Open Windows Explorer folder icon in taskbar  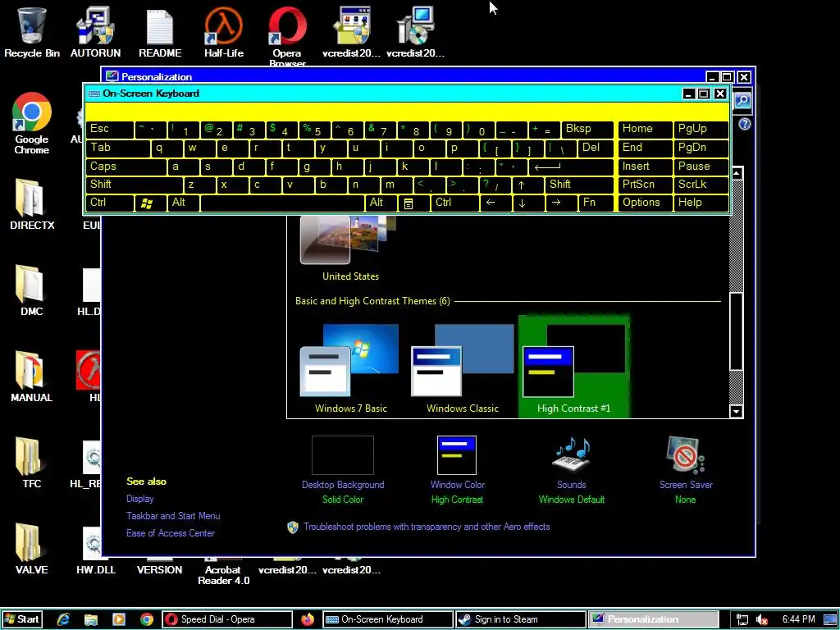click(x=90, y=619)
